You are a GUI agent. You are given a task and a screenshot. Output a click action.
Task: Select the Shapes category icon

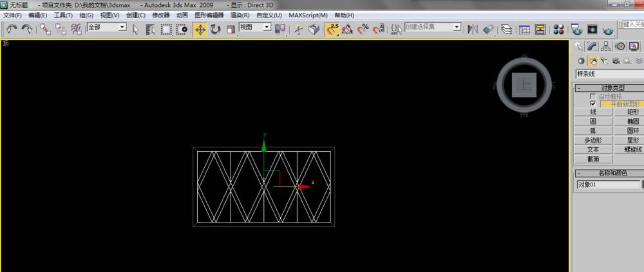(x=592, y=61)
